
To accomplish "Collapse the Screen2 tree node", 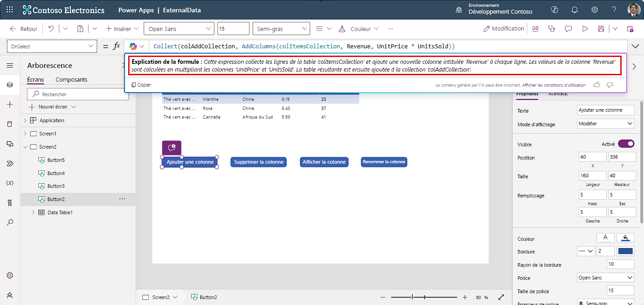I will (25, 147).
